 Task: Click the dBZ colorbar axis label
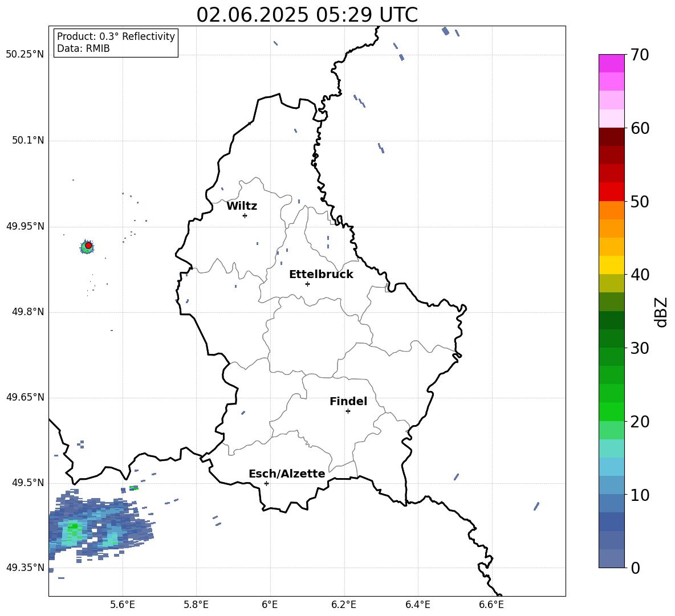click(662, 312)
